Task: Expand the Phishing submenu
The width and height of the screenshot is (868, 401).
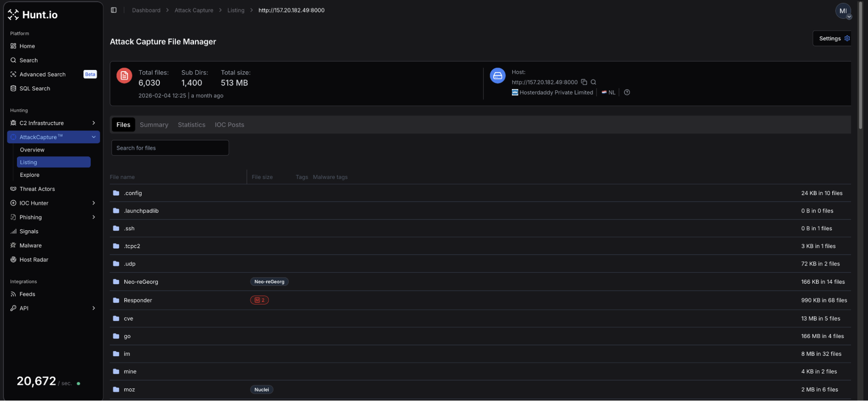Action: [93, 217]
